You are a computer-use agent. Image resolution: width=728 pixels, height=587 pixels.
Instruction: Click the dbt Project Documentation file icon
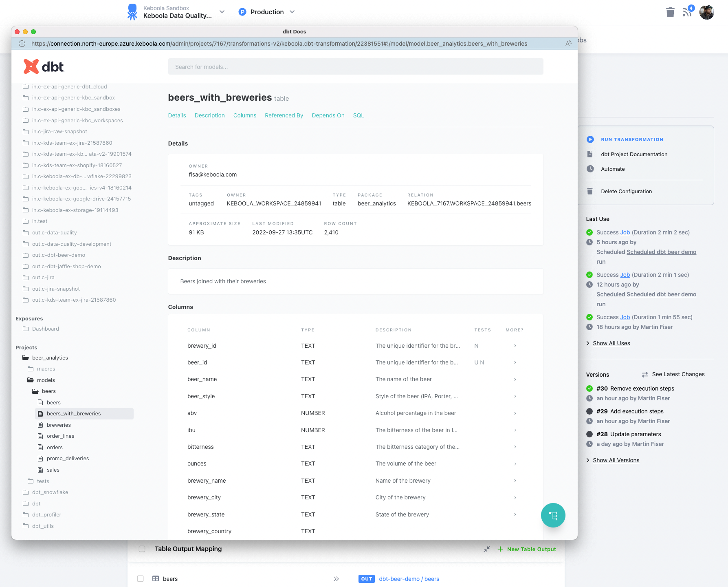click(590, 154)
